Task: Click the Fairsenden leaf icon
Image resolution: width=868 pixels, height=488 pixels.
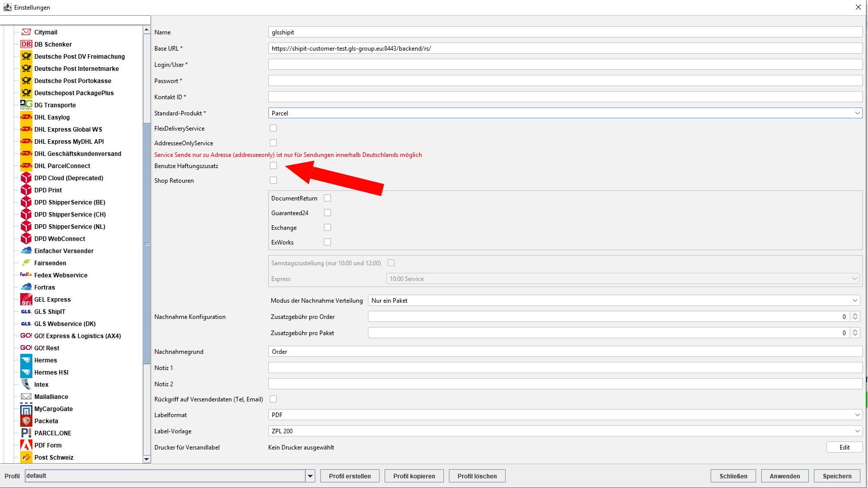Action: click(x=26, y=263)
